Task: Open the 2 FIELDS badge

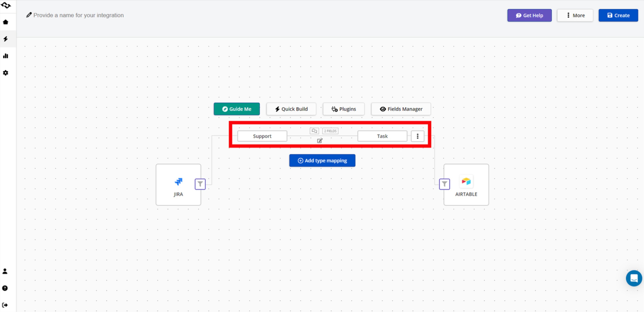Action: click(330, 131)
